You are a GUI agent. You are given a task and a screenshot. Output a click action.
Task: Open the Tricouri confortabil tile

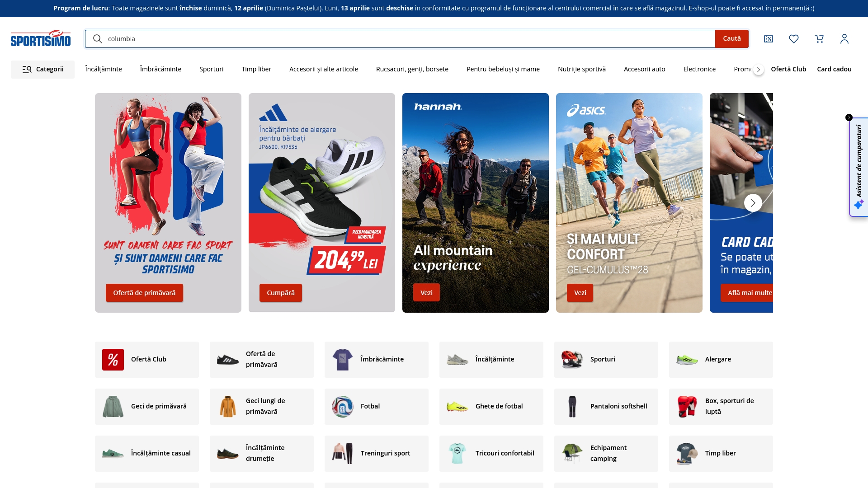click(491, 454)
